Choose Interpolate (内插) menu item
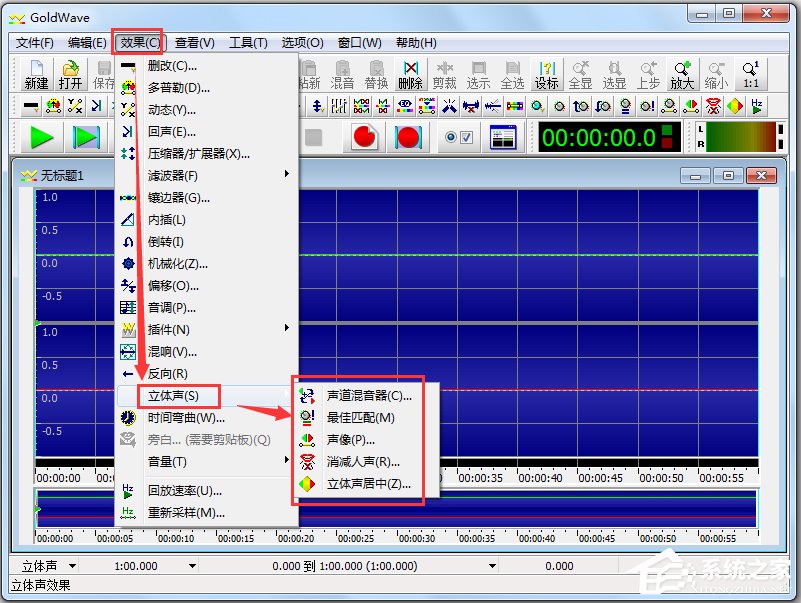 pos(206,219)
